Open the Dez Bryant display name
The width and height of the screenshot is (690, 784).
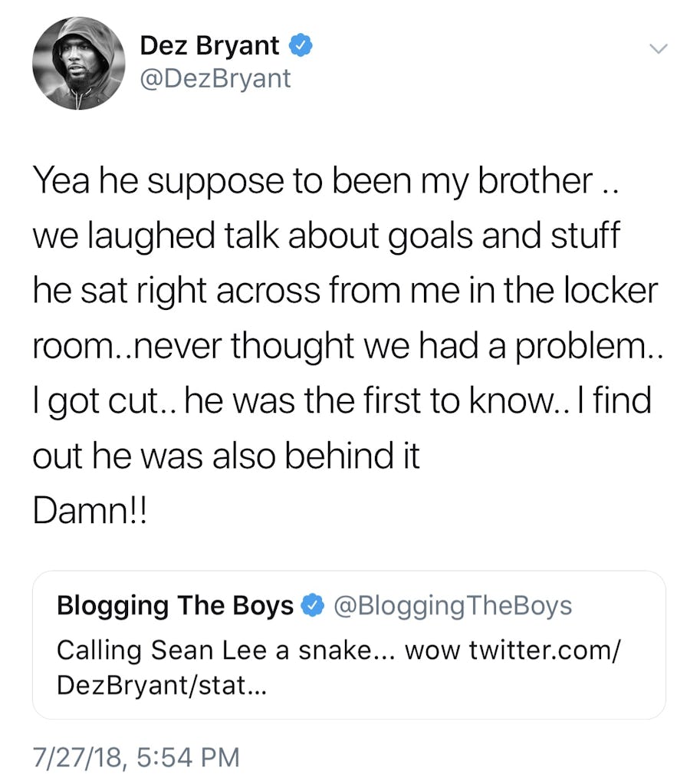[x=209, y=46]
